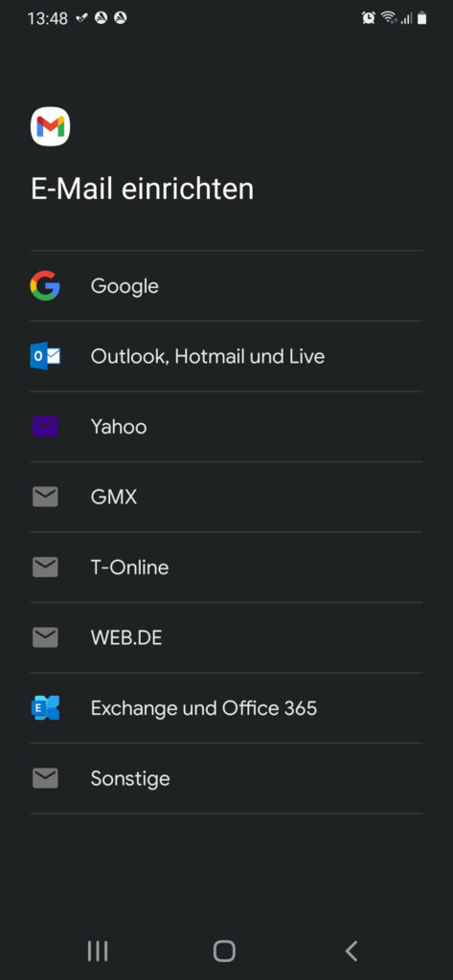
Task: Tap the Exchange logo icon
Action: coord(45,707)
